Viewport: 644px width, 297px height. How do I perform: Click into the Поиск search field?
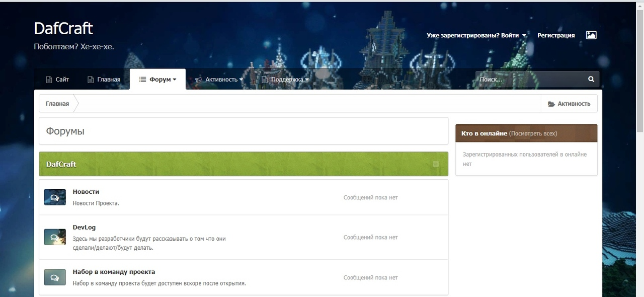click(528, 80)
